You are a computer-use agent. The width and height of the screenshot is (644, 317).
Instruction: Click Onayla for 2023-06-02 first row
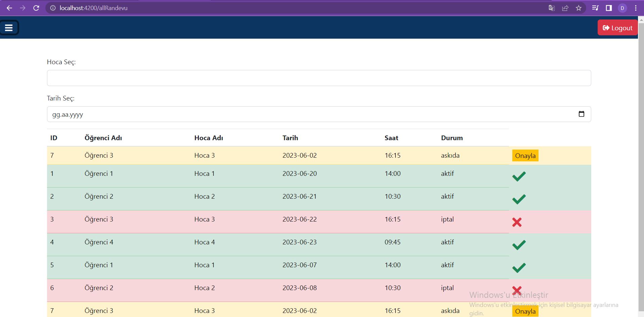[x=525, y=156]
